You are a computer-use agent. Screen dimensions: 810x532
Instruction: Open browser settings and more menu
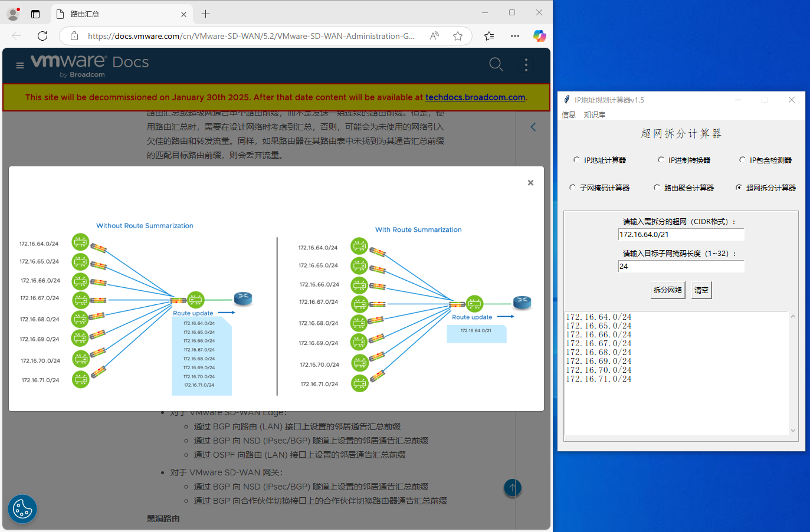(515, 36)
